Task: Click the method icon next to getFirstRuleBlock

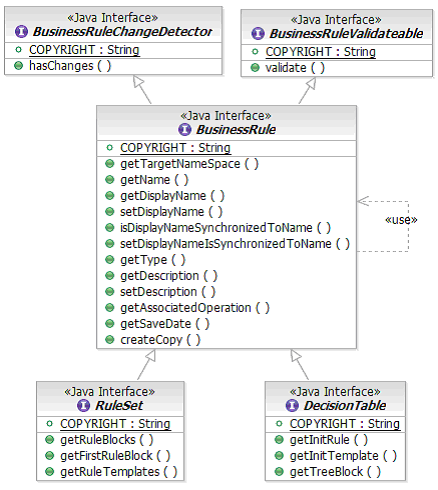Action: pyautogui.click(x=50, y=456)
